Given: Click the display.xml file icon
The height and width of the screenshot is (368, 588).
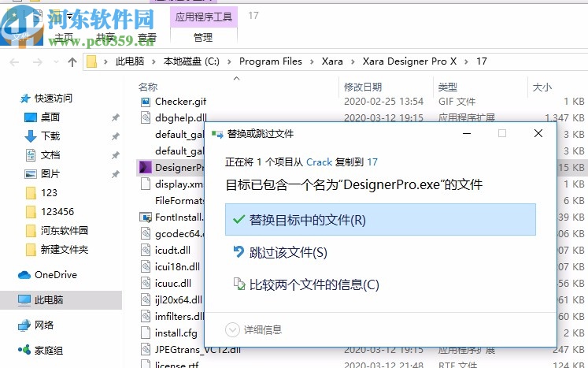Looking at the screenshot, I should coord(146,184).
